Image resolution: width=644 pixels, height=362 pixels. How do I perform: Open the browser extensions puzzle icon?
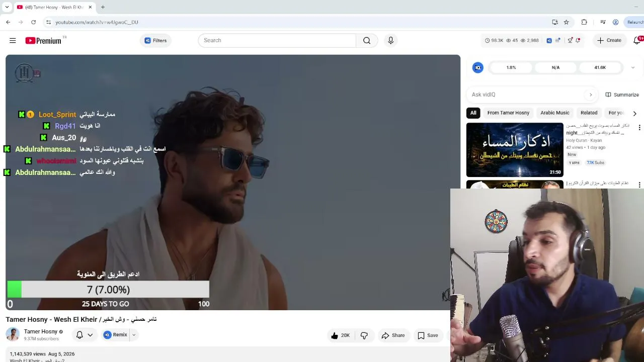tap(584, 22)
